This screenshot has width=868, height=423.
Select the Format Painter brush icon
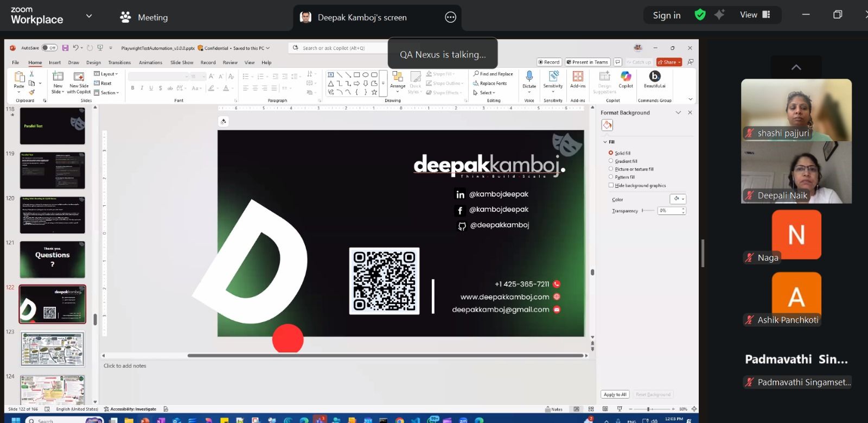[x=32, y=92]
